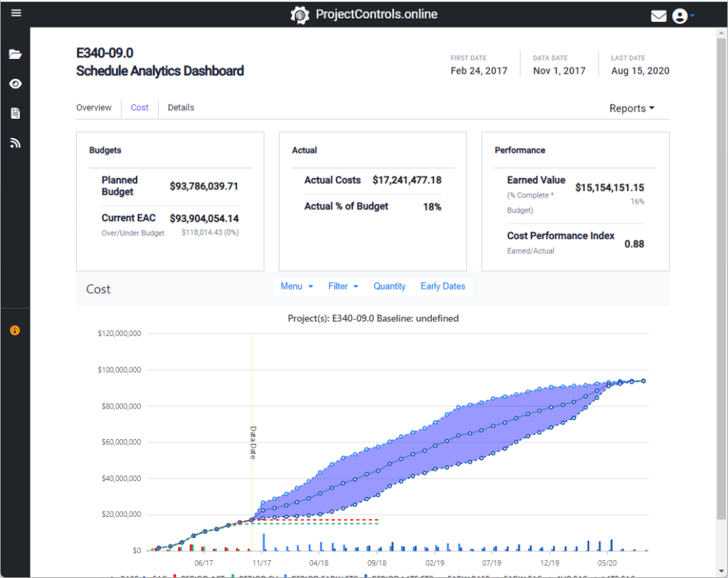Open the document icon in sidebar
728x578 pixels.
[x=15, y=113]
